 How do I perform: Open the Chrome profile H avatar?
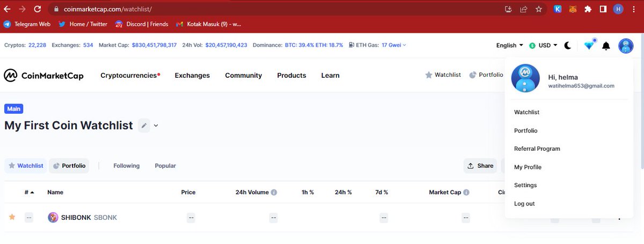point(619,9)
